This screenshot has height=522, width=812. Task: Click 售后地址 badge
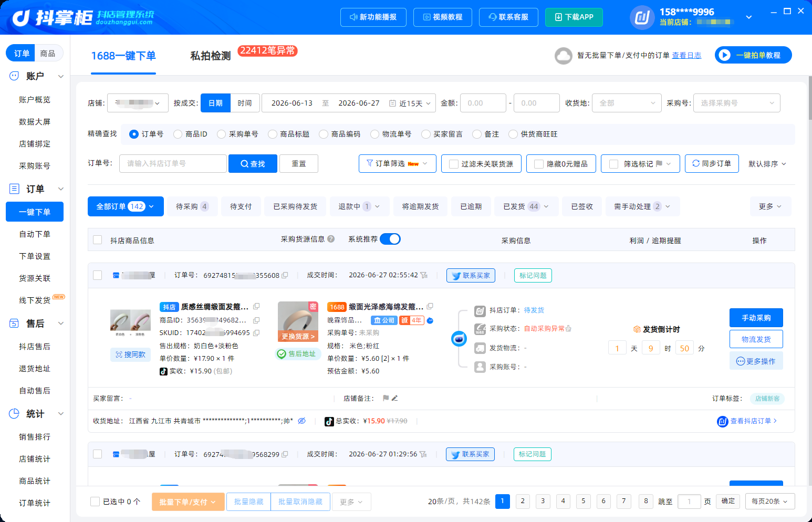coord(297,354)
